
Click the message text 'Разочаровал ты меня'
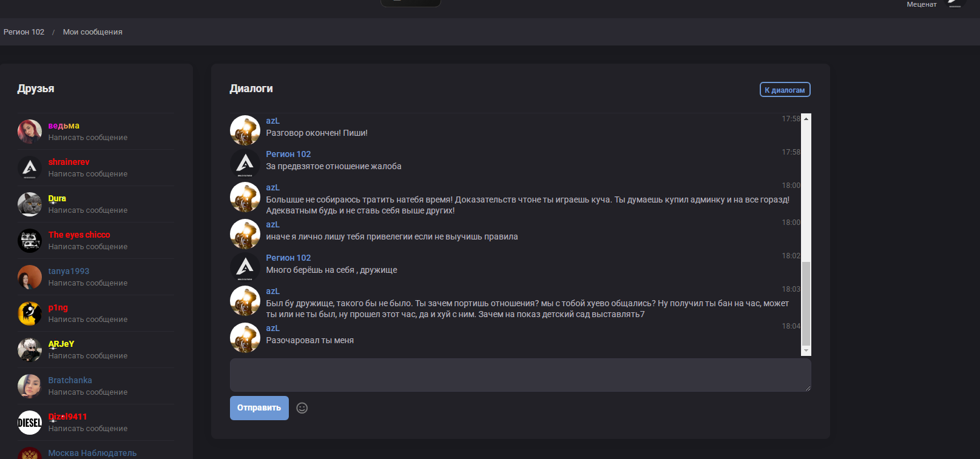(x=309, y=340)
